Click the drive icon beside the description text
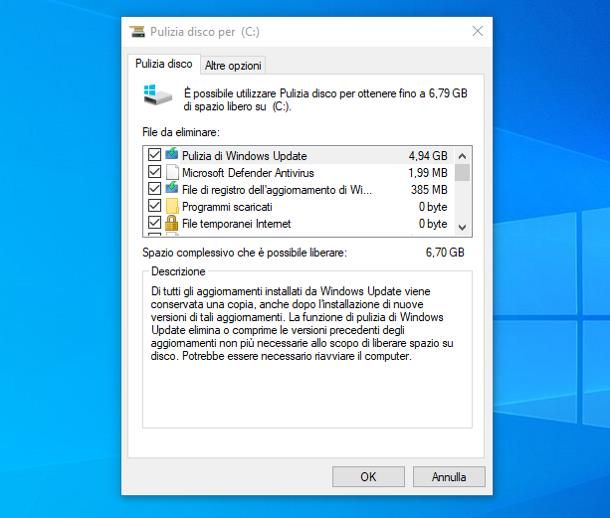This screenshot has width=610, height=518. coord(158,96)
